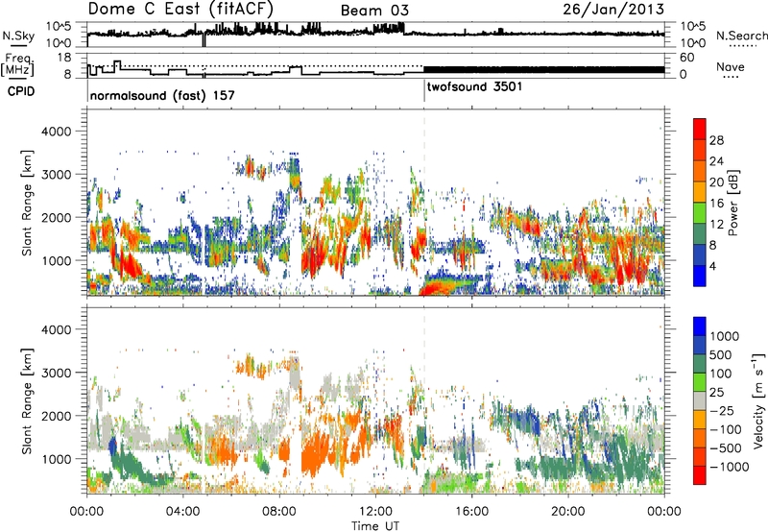Click the "Dome C East (fitACF)" plot title

click(x=180, y=9)
